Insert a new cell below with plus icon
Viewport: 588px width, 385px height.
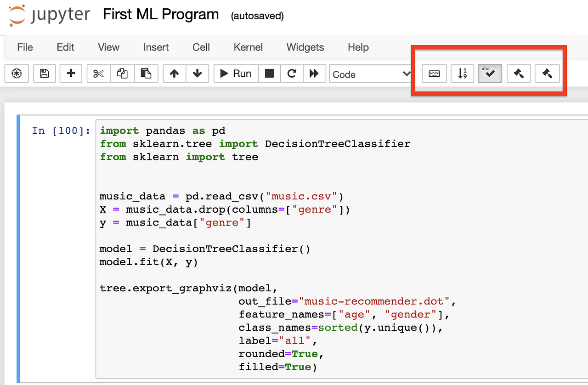pos(71,74)
